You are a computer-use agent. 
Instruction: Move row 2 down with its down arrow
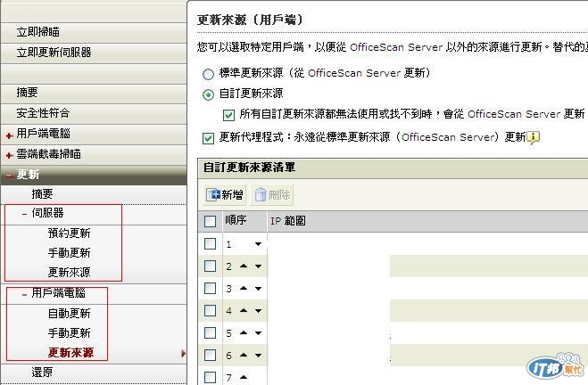258,266
